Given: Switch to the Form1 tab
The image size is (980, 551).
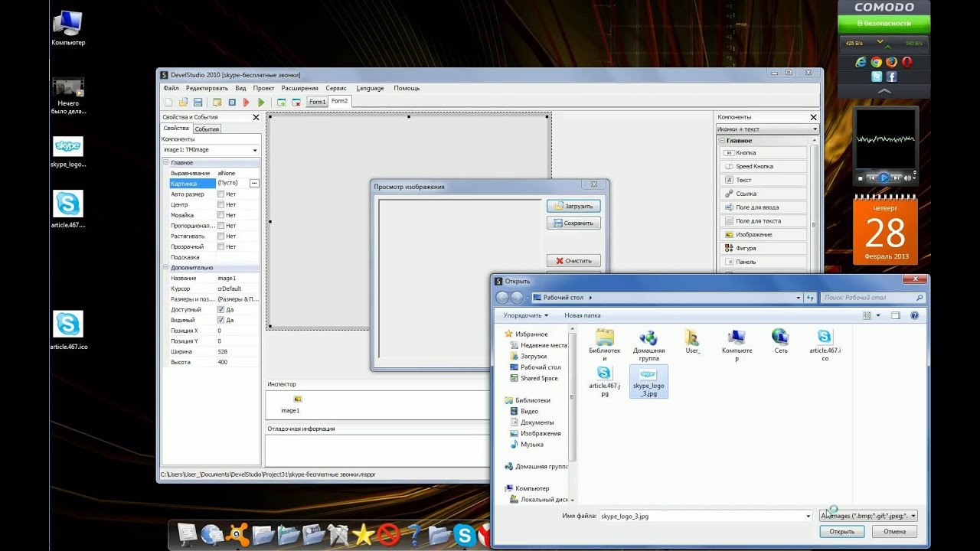Looking at the screenshot, I should [317, 102].
